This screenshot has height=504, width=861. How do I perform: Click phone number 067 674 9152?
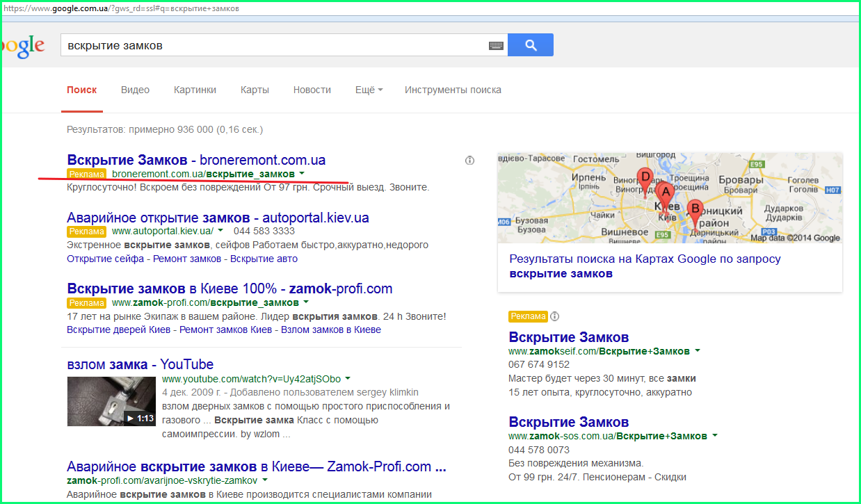[539, 364]
